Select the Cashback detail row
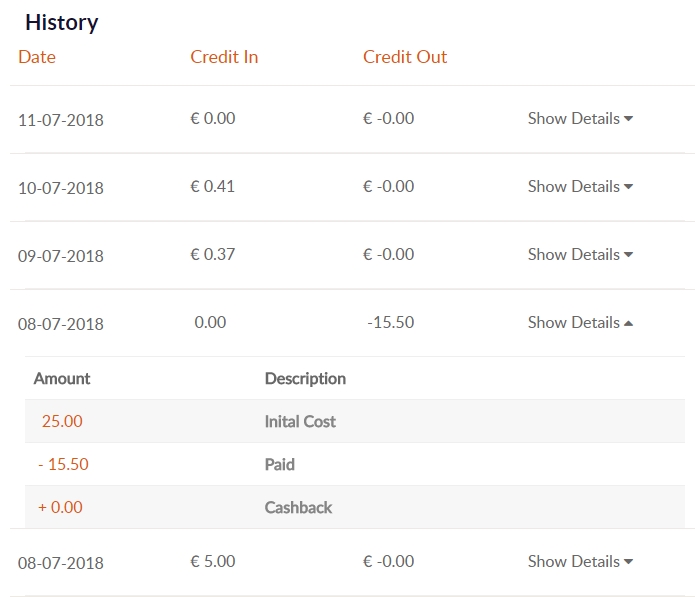Image resolution: width=695 pixels, height=597 pixels. pos(355,507)
